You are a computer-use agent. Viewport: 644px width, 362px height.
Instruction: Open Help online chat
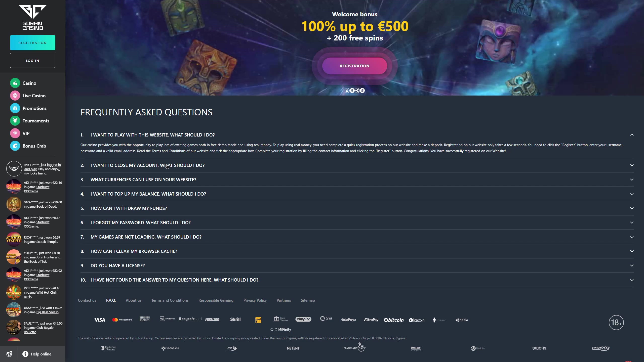41,354
